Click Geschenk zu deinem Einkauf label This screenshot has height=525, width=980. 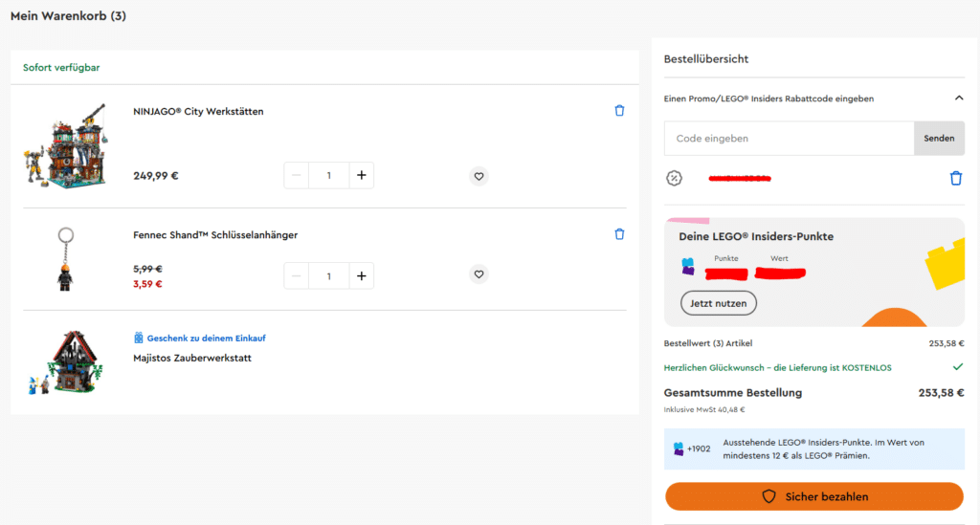[x=207, y=339]
